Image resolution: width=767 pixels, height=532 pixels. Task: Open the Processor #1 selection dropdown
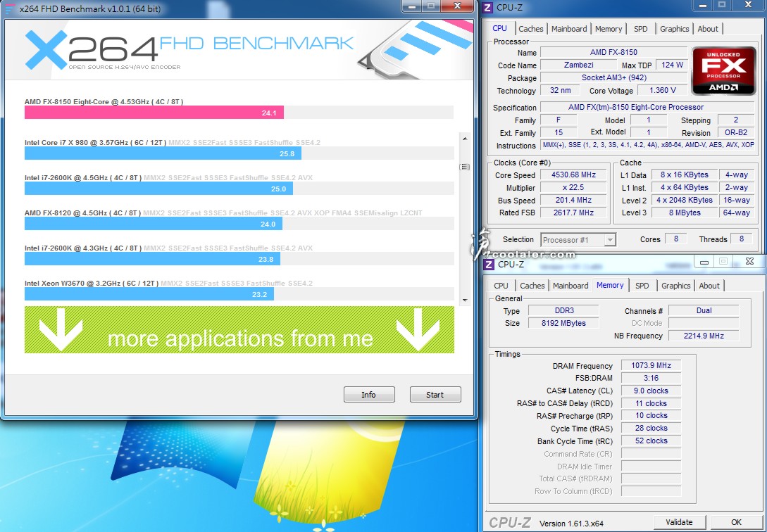[578, 240]
